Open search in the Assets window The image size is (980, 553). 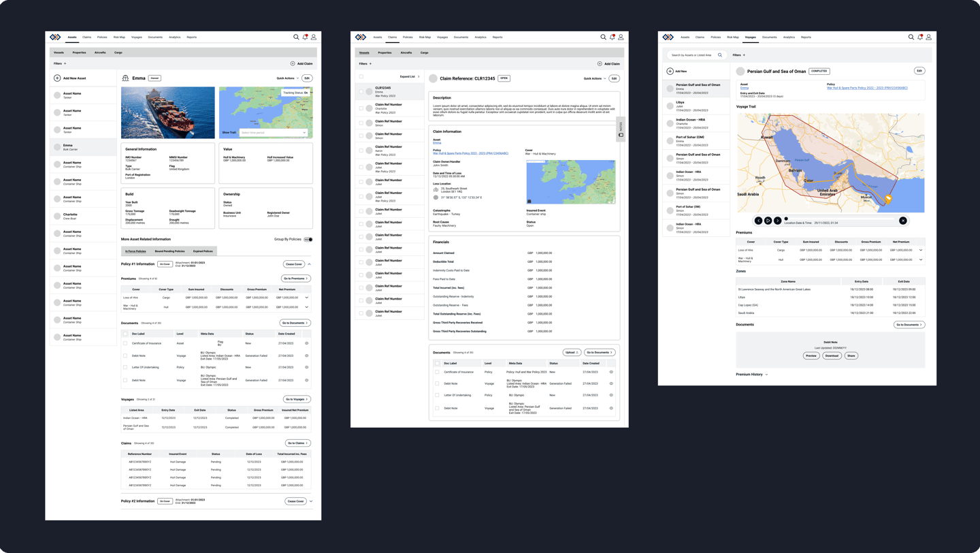click(x=296, y=37)
